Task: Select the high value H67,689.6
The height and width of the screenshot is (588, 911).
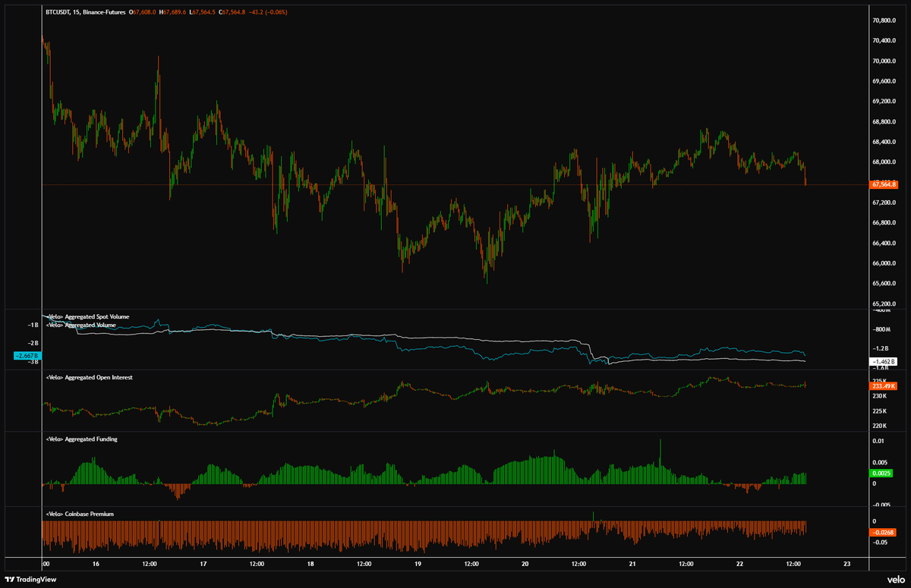Action: pos(173,13)
